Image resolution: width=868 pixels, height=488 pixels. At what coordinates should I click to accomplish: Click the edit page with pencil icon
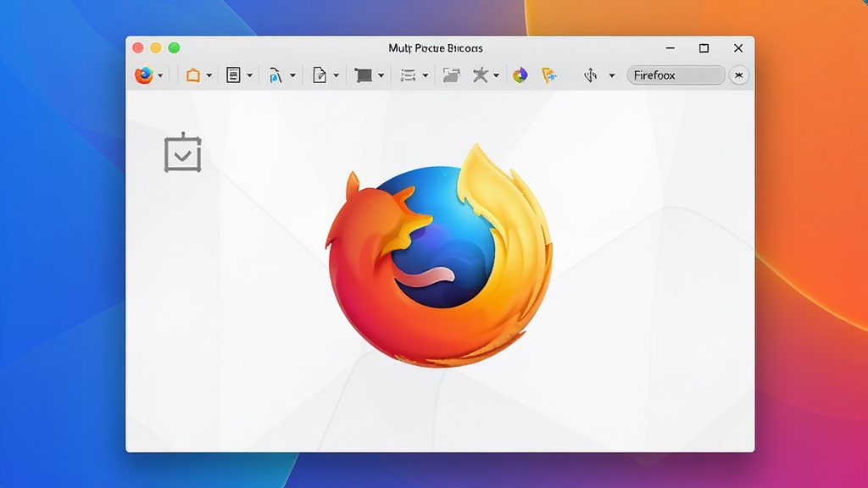click(x=320, y=75)
